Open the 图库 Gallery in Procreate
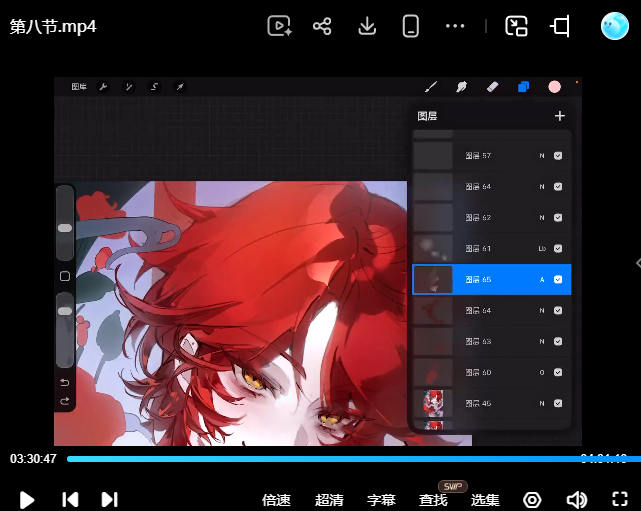This screenshot has width=641, height=511. coord(79,87)
